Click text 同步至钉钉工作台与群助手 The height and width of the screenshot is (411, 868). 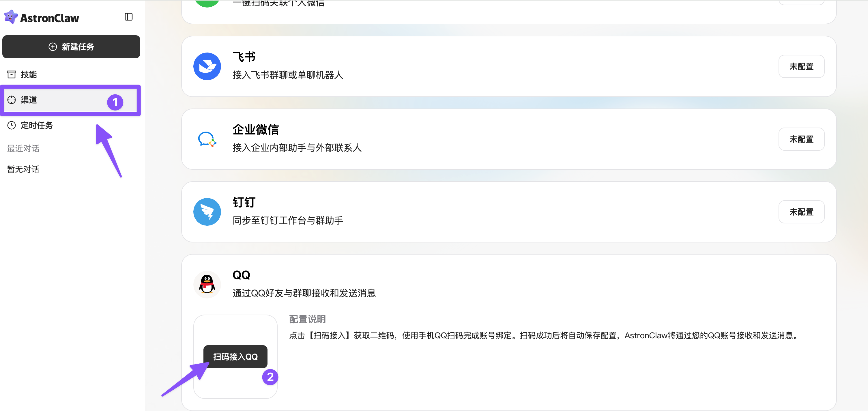[288, 221]
